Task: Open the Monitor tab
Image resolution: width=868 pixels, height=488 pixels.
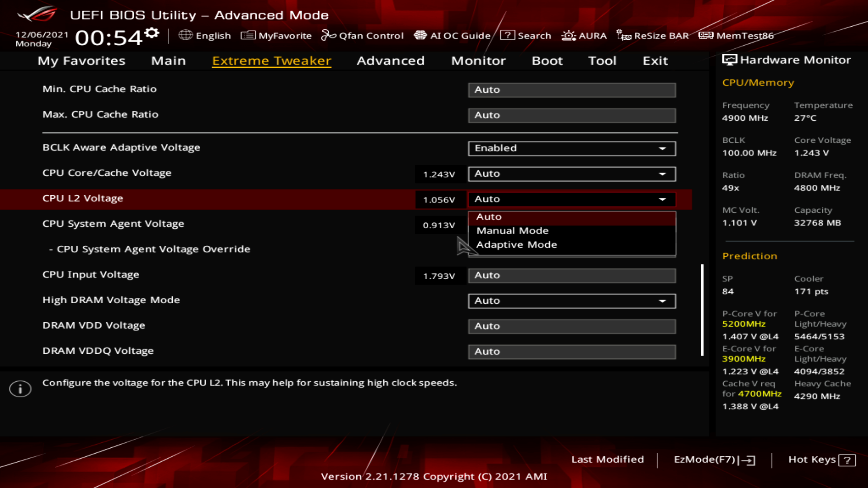Action: pyautogui.click(x=478, y=61)
